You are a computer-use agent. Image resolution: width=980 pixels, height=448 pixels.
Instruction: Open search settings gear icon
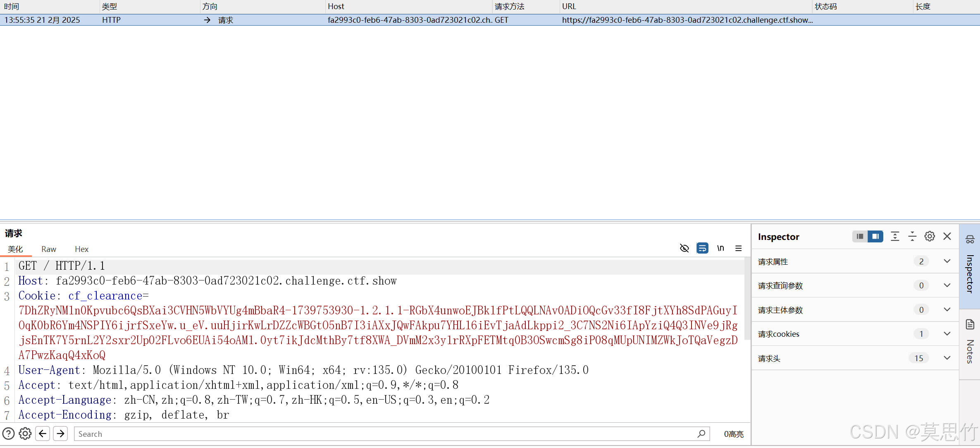[x=25, y=434]
